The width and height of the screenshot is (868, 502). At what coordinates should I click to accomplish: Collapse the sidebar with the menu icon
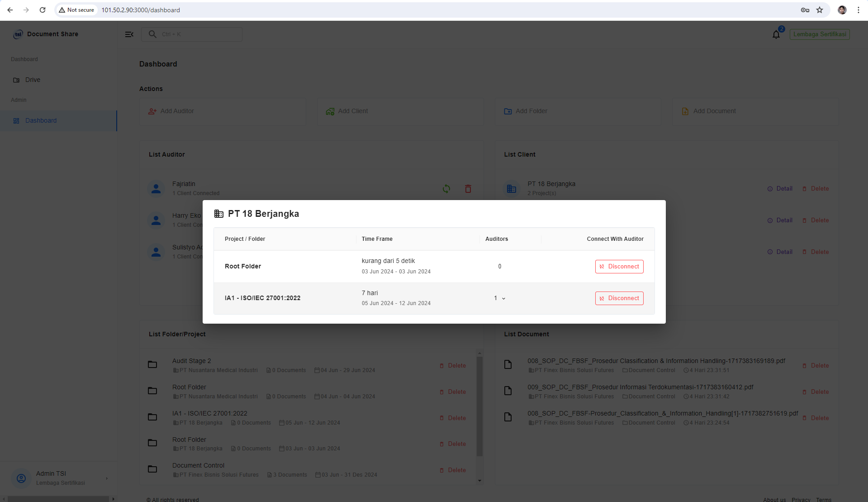pyautogui.click(x=129, y=34)
